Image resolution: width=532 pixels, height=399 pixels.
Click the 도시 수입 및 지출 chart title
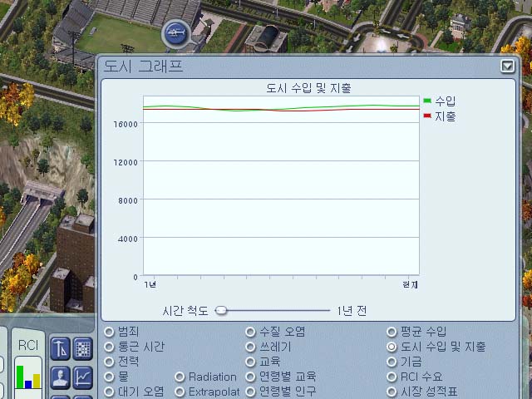coord(308,88)
